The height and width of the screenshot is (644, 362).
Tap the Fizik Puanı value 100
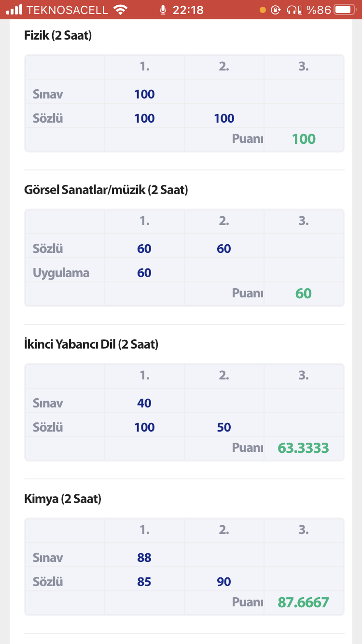(x=304, y=139)
